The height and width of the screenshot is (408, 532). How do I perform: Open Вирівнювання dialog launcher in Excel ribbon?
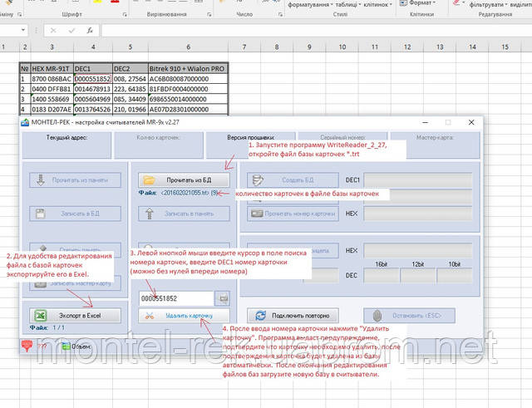(x=209, y=15)
